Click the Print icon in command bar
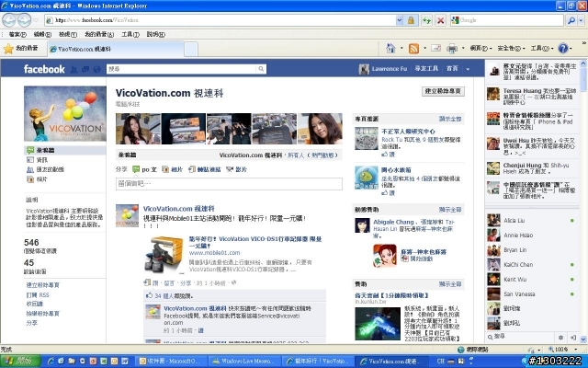The width and height of the screenshot is (588, 368). (452, 49)
